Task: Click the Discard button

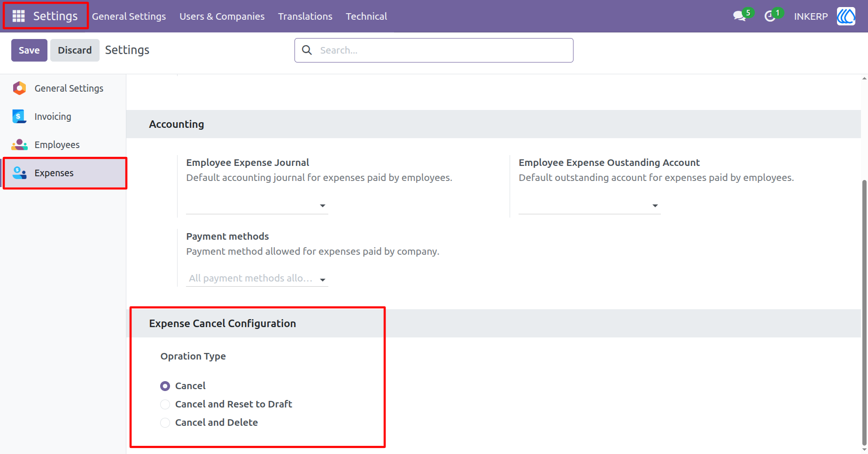Action: [x=75, y=50]
